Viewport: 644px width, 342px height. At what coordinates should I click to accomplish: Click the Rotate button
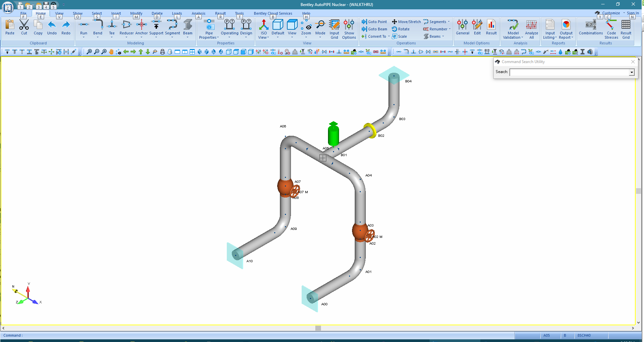pos(401,29)
